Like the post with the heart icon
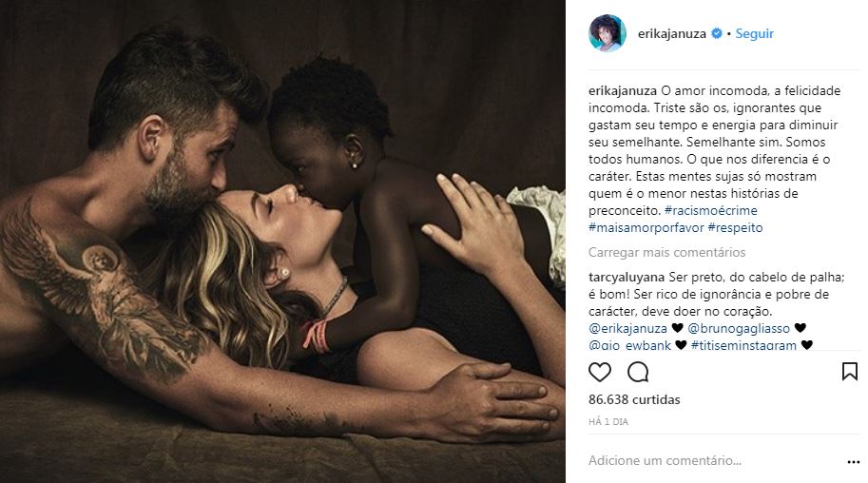This screenshot has height=483, width=868. pyautogui.click(x=600, y=372)
